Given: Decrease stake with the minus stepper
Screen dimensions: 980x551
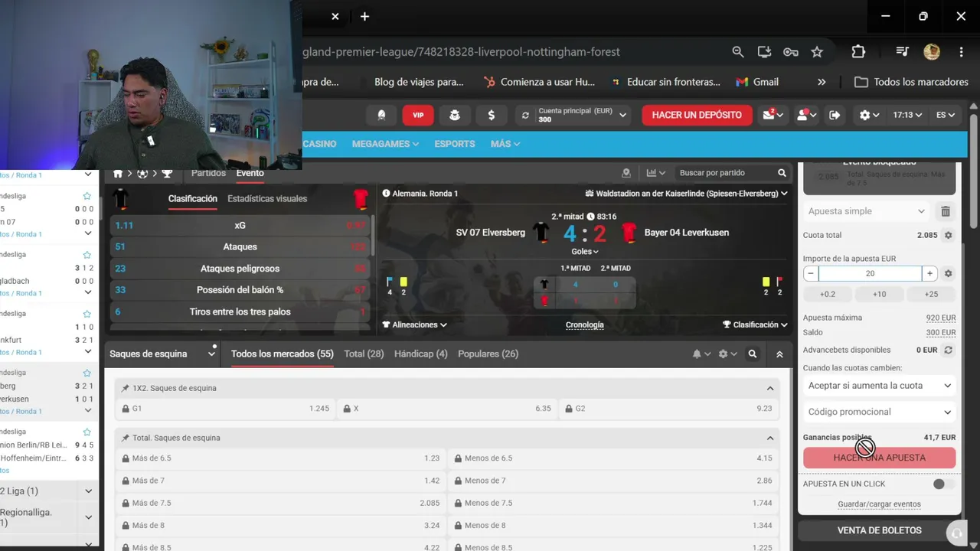Looking at the screenshot, I should click(x=811, y=273).
